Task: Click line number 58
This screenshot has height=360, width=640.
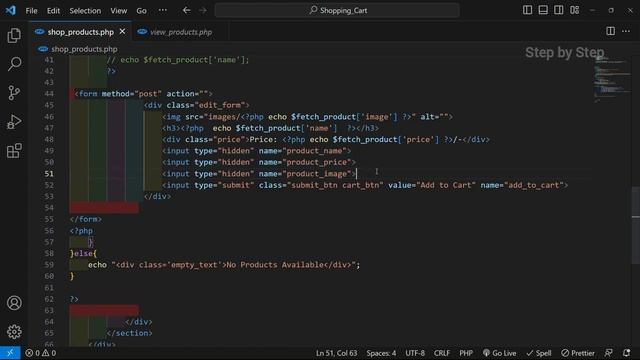Action: point(49,253)
